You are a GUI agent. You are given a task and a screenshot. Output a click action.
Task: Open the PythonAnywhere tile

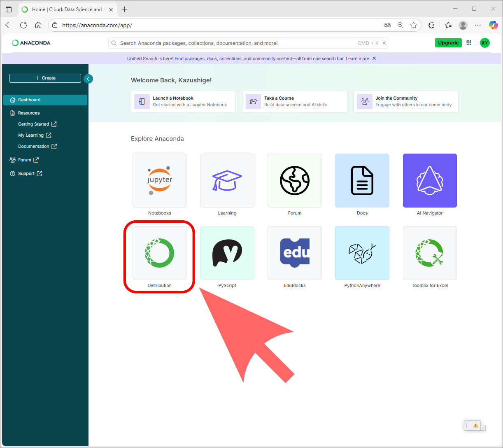click(x=362, y=253)
